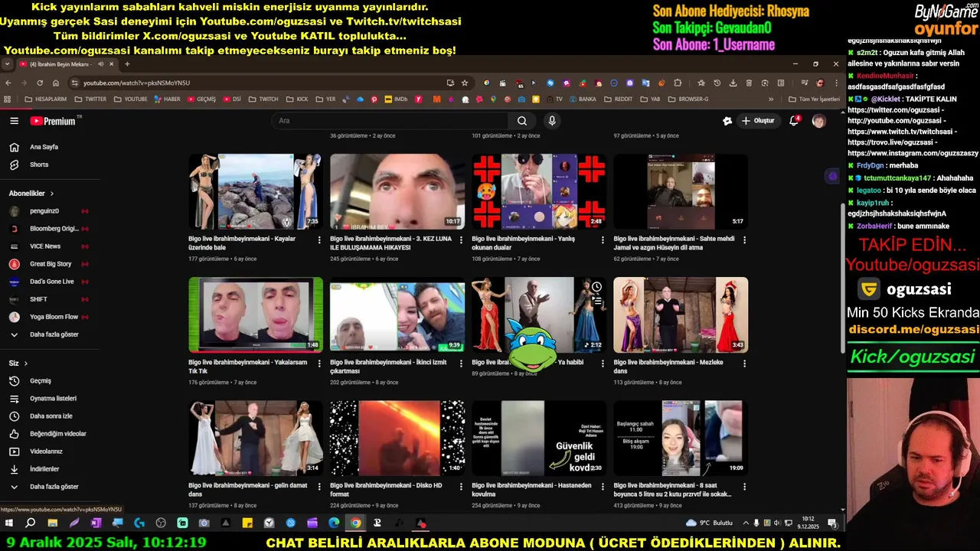
Task: Open Windows taskbar search
Action: [x=31, y=523]
